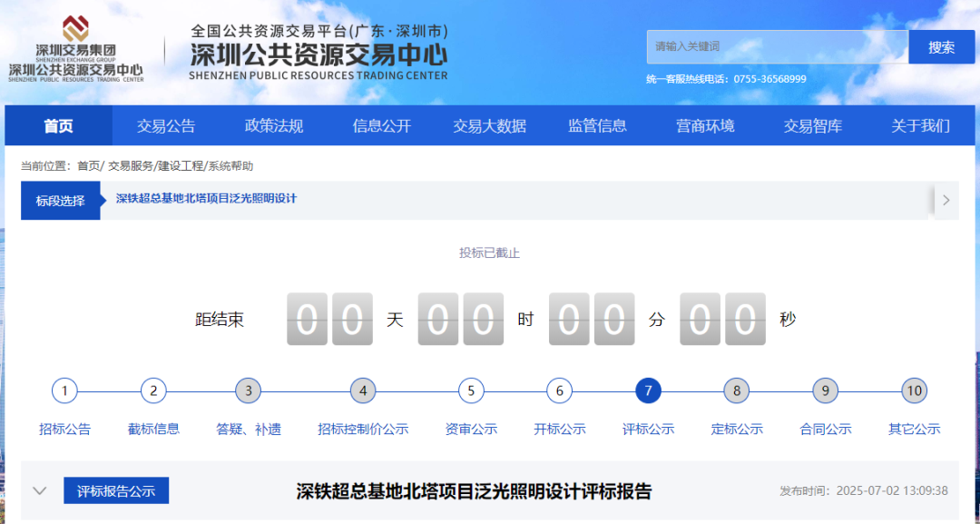Open the 监管信息 navigation menu
The width and height of the screenshot is (980, 524).
(597, 125)
